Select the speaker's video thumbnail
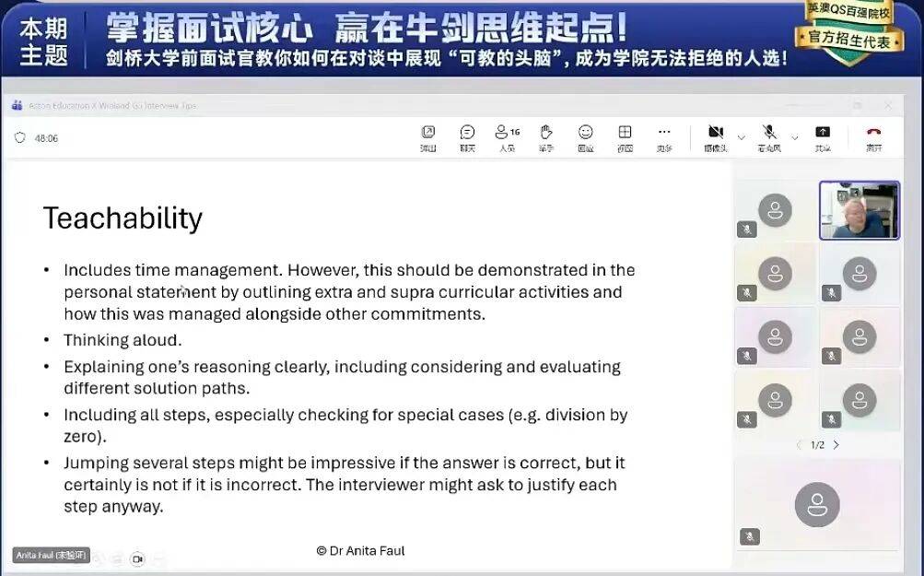Screen dimensions: 924x576 [x=860, y=210]
